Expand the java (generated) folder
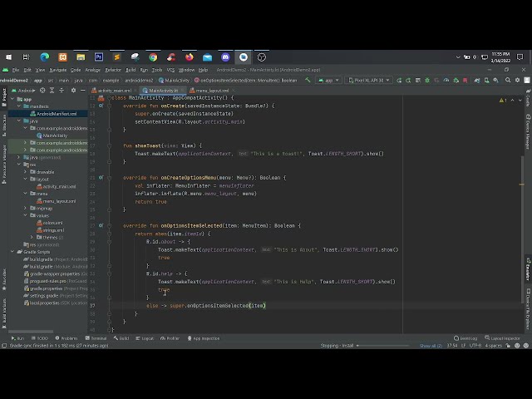This screenshot has width=532, height=399. click(19, 157)
